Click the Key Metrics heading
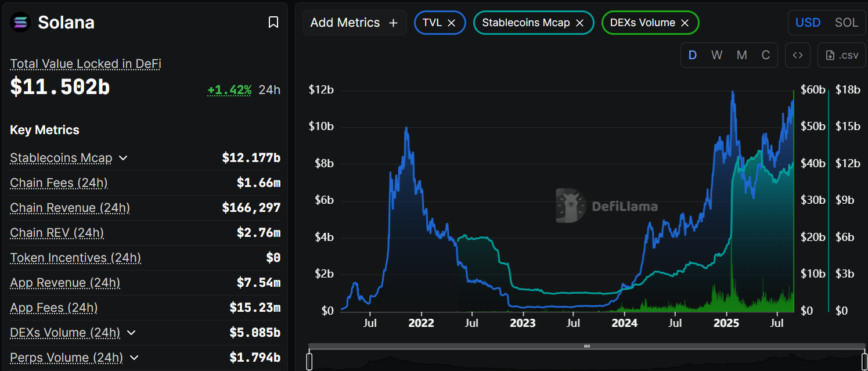 coord(45,130)
